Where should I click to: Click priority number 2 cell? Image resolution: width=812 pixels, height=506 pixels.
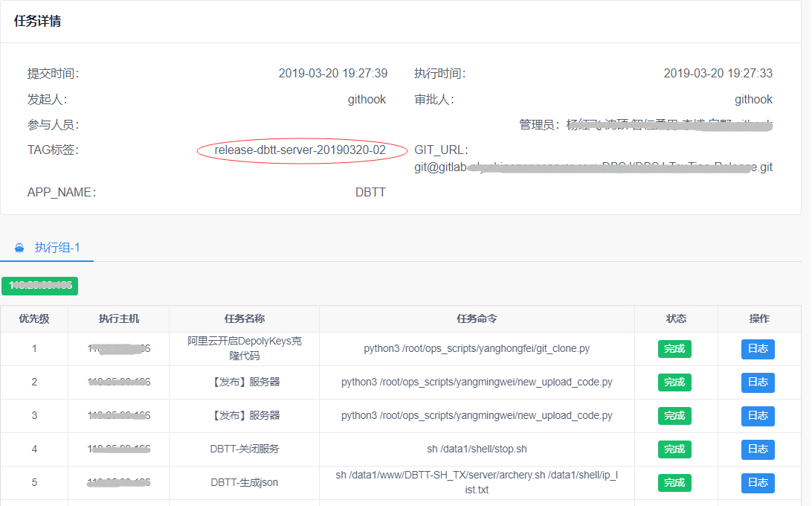pyautogui.click(x=34, y=382)
